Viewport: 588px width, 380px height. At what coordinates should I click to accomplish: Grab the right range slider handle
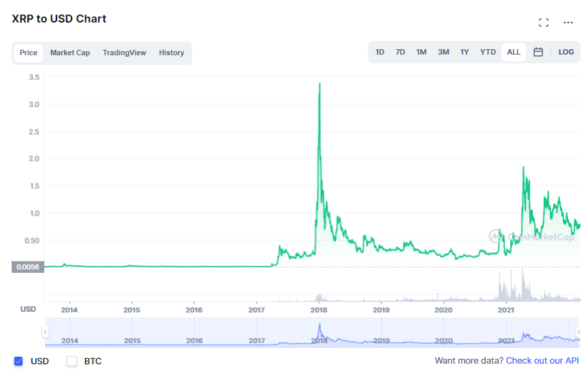[578, 332]
